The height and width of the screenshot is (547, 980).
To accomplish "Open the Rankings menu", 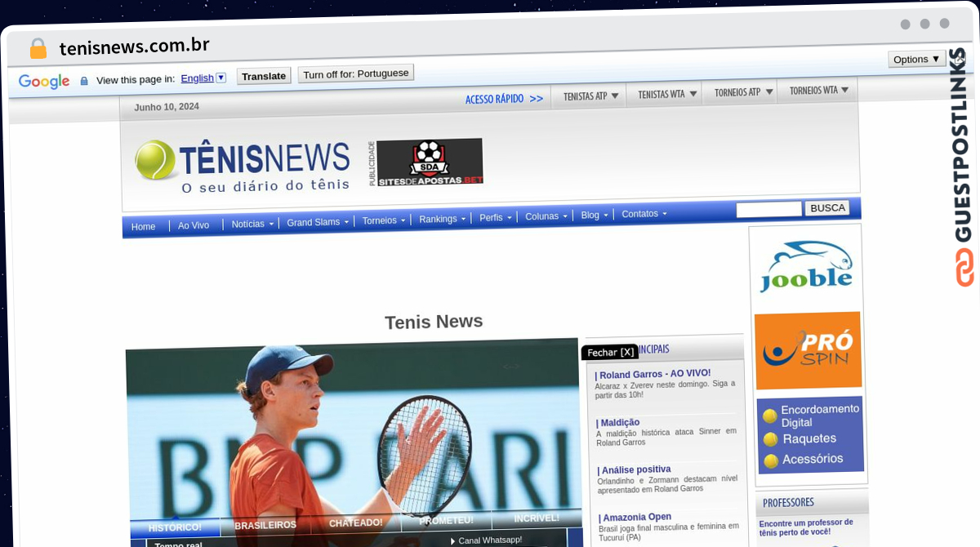I will [x=443, y=219].
